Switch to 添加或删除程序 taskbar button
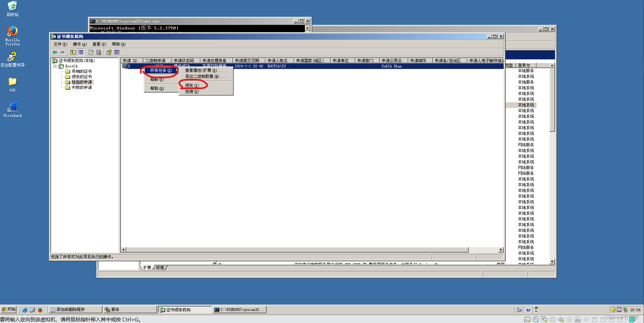 pyautogui.click(x=75, y=310)
